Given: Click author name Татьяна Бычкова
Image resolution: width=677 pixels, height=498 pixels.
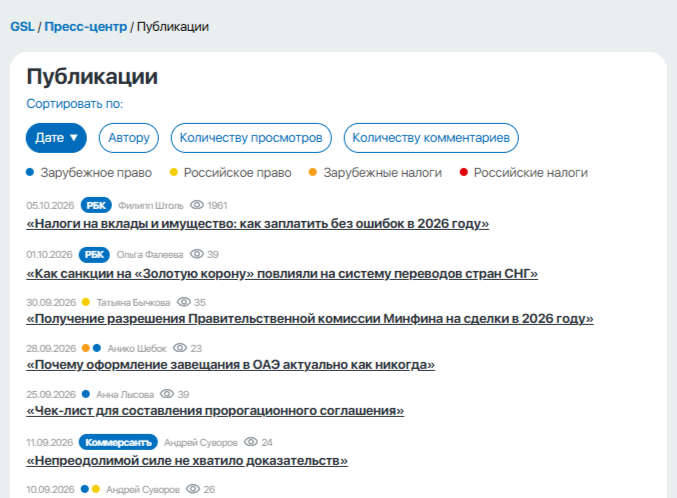Looking at the screenshot, I should pos(133,303).
